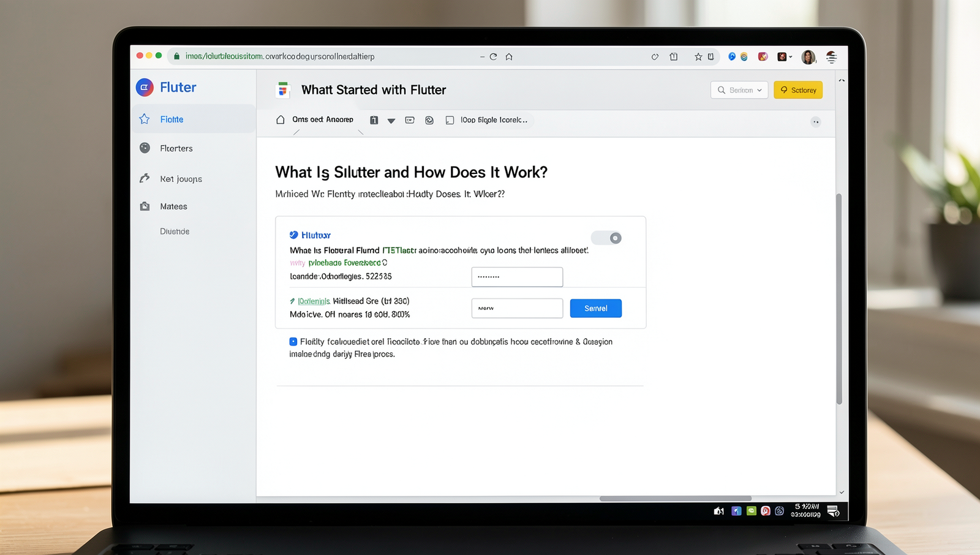Viewport: 980px width, 555px height.
Task: Open the Hlutoxr link
Action: [316, 235]
